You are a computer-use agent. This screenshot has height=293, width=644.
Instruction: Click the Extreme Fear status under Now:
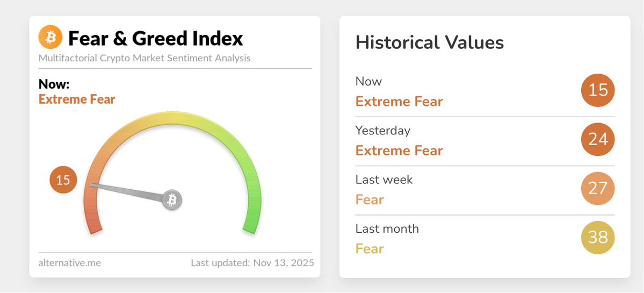tap(77, 99)
